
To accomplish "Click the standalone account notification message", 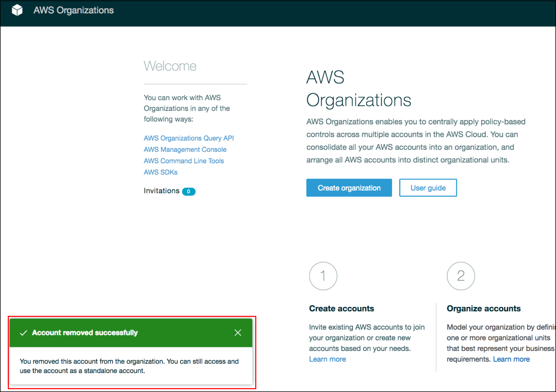I will click(129, 366).
